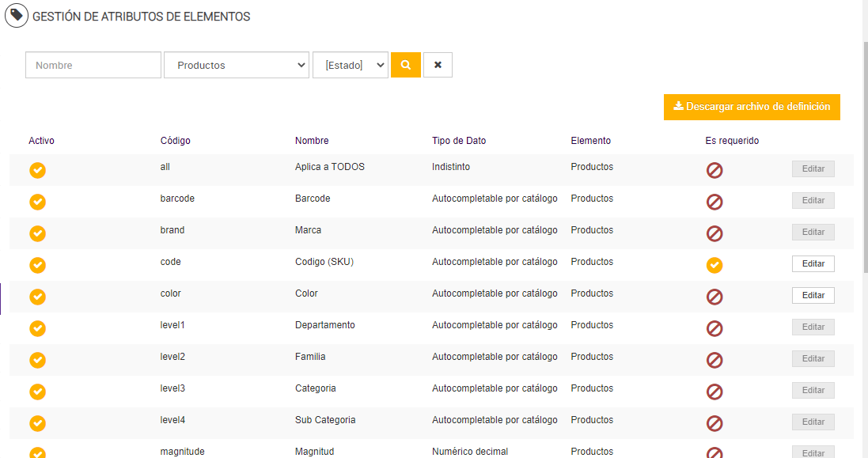Click the 'Código' column header
Screen dimensions: 868x458
[x=175, y=141]
